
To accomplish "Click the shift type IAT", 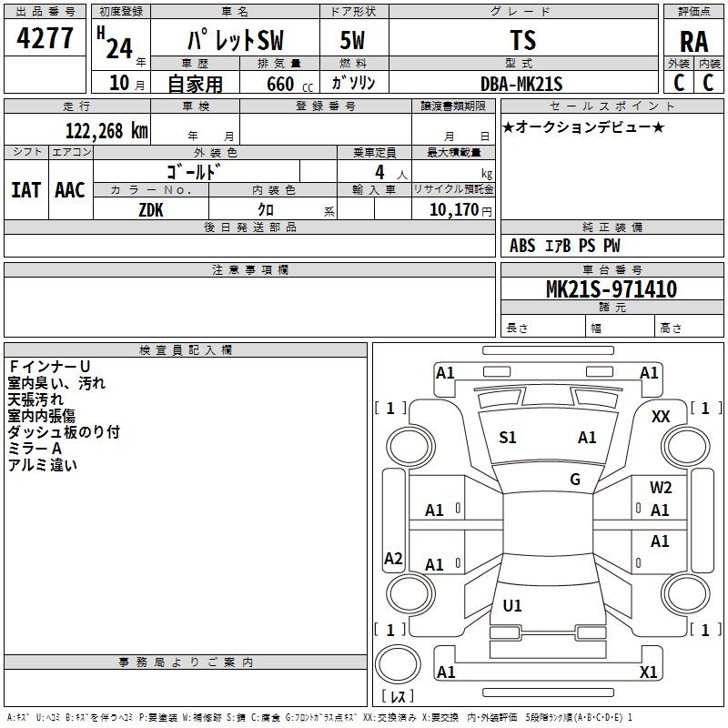I will [26, 190].
